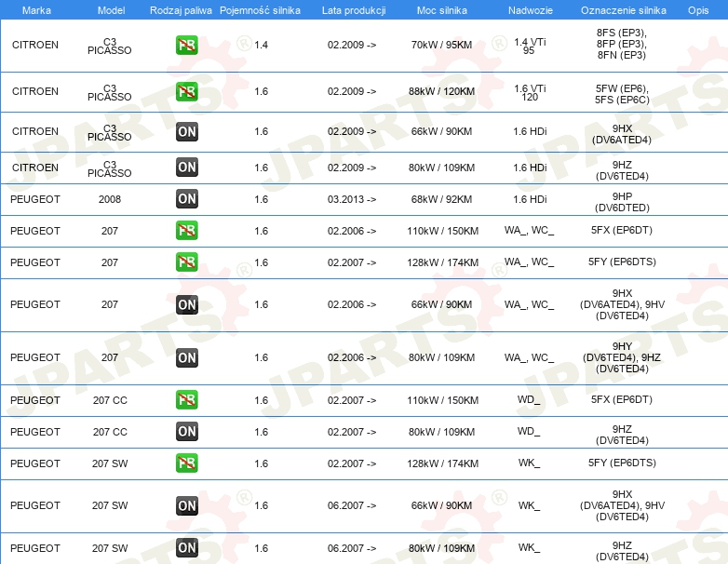Click the 5FX (EP6DT) code in the WD_ row
The height and width of the screenshot is (564, 728).
(x=622, y=399)
